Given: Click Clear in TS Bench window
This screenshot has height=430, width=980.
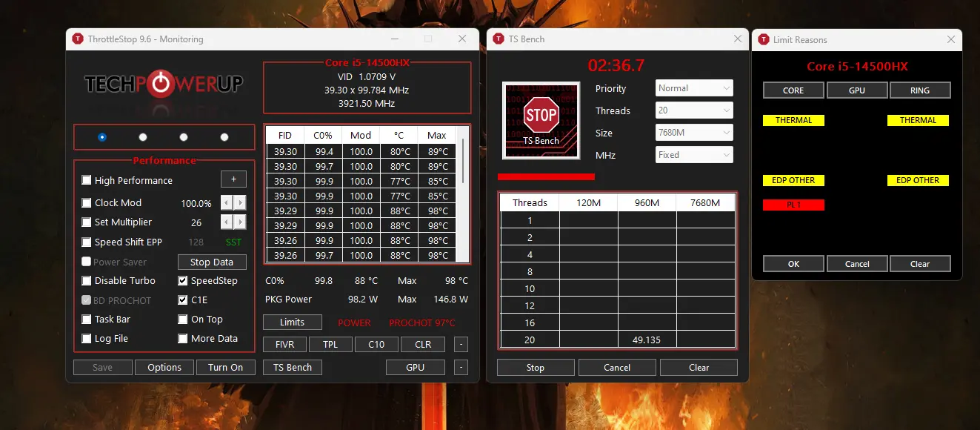Looking at the screenshot, I should 699,367.
